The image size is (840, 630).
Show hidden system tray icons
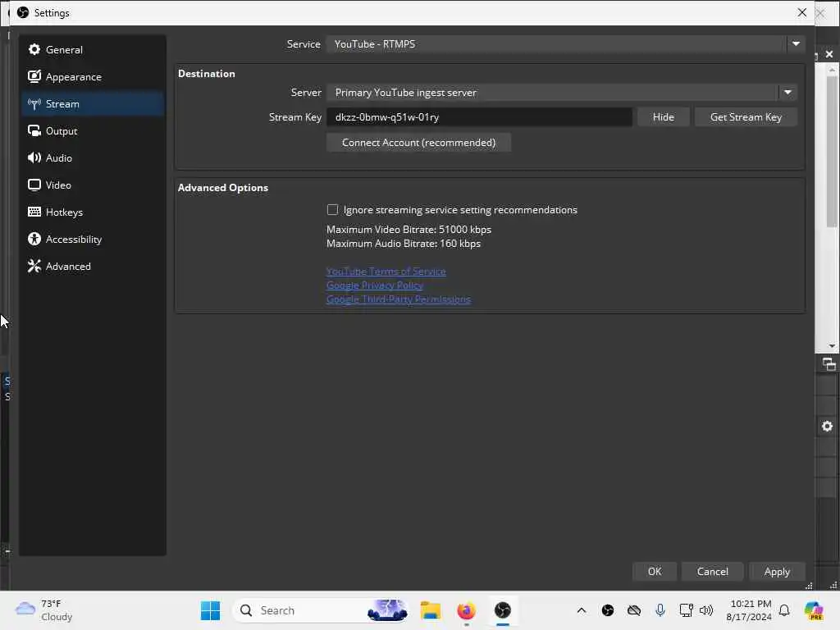[x=582, y=610]
